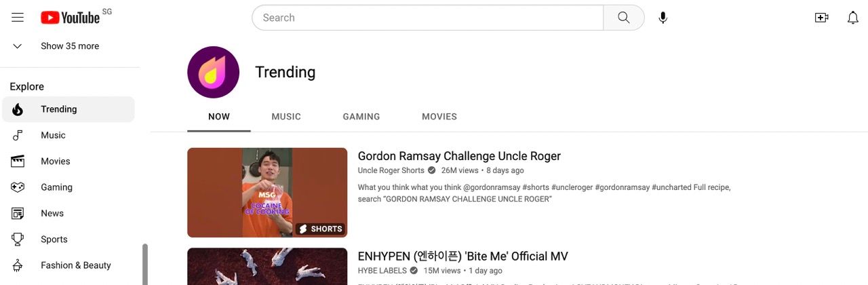Screen dimensions: 868x285
Task: Switch to the MOVIES tab
Action: 439,117
